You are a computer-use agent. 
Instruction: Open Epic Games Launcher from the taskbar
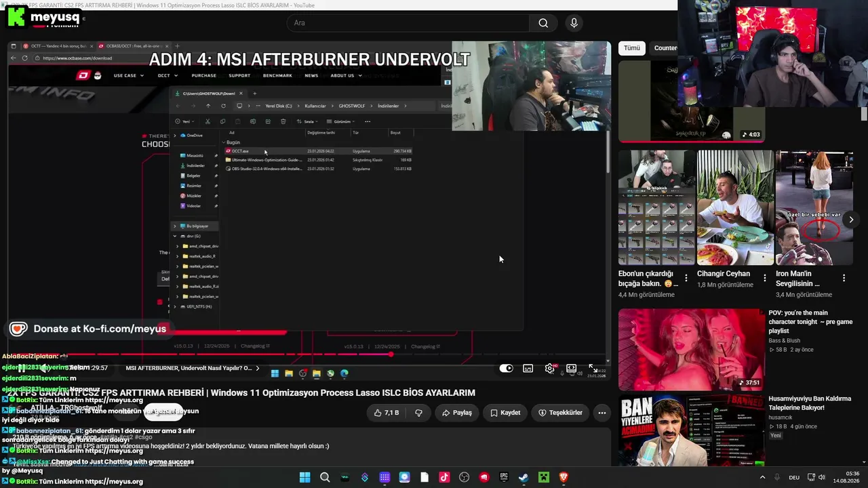504,477
